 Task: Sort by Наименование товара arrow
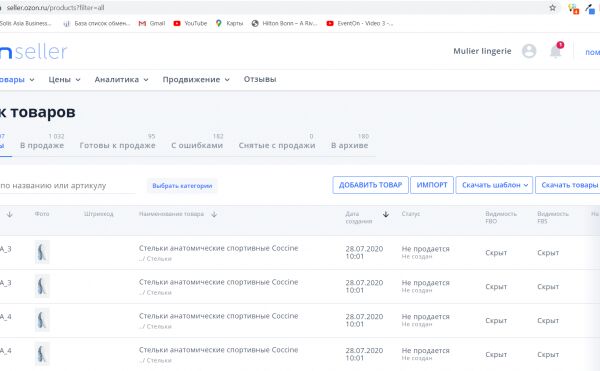(214, 214)
